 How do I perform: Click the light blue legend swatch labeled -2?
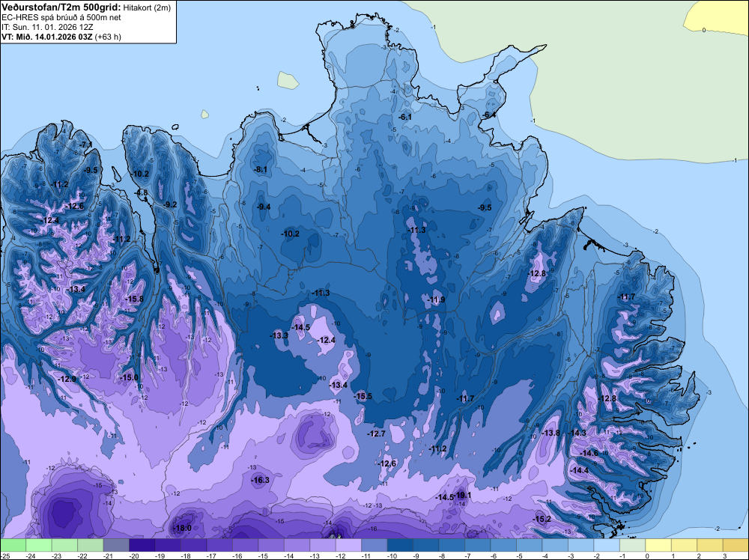tap(606, 545)
